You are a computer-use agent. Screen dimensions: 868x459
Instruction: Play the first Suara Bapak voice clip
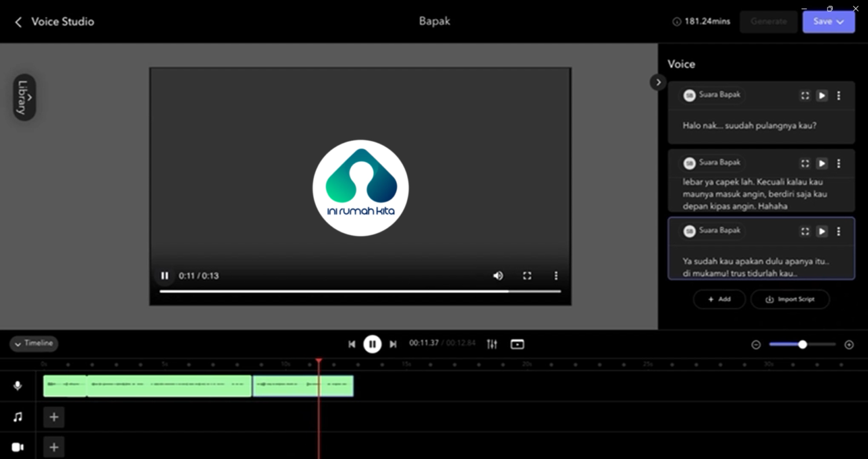[822, 96]
